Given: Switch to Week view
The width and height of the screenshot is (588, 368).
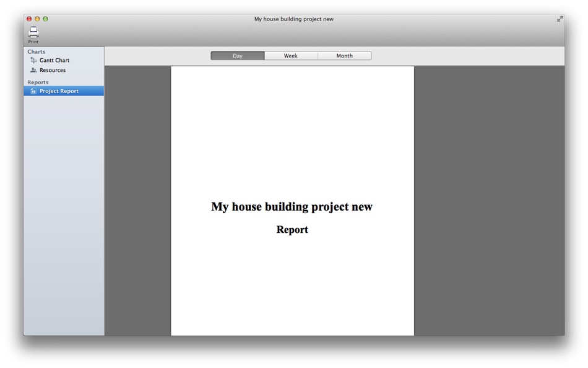Looking at the screenshot, I should [x=291, y=56].
